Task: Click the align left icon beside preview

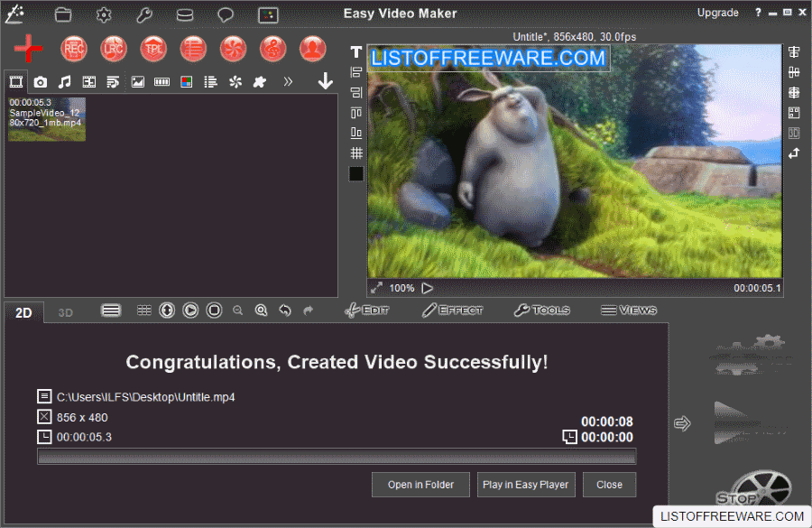Action: tap(355, 72)
